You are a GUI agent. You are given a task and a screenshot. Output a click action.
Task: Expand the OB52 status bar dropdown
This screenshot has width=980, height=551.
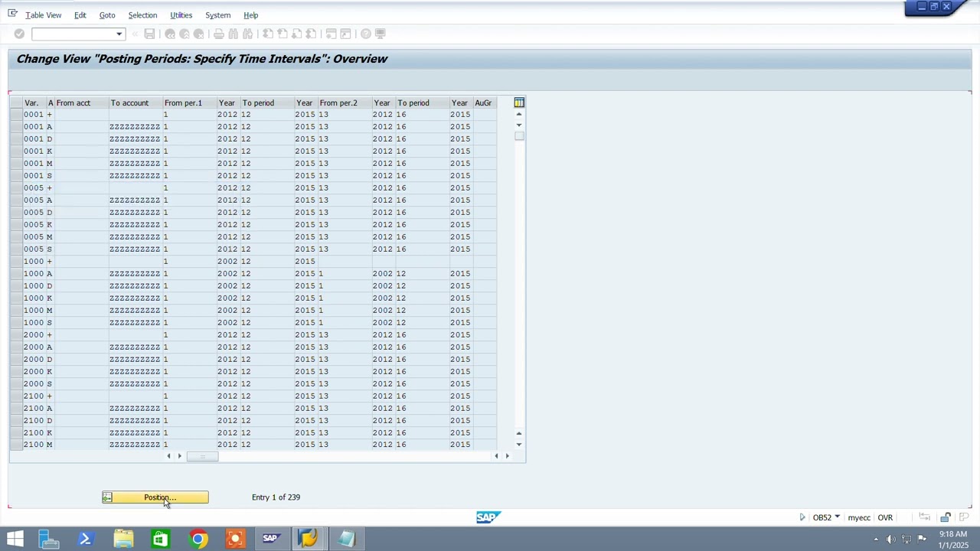837,517
